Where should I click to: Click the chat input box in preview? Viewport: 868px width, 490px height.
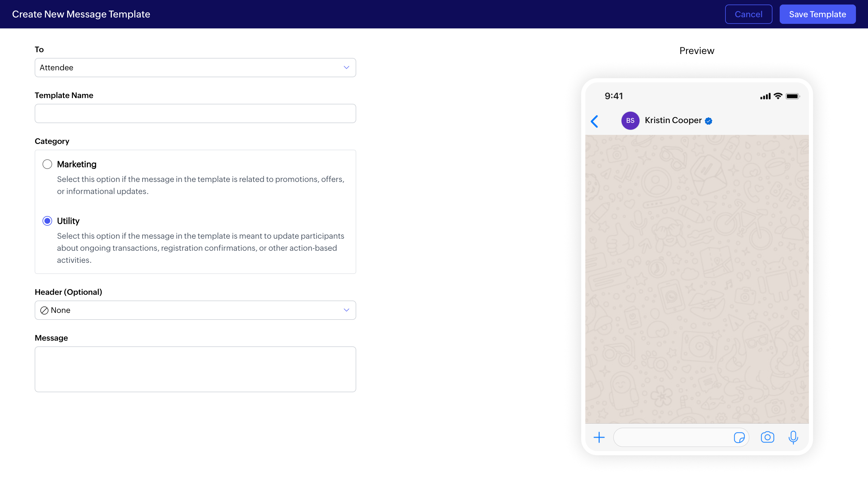click(x=672, y=437)
